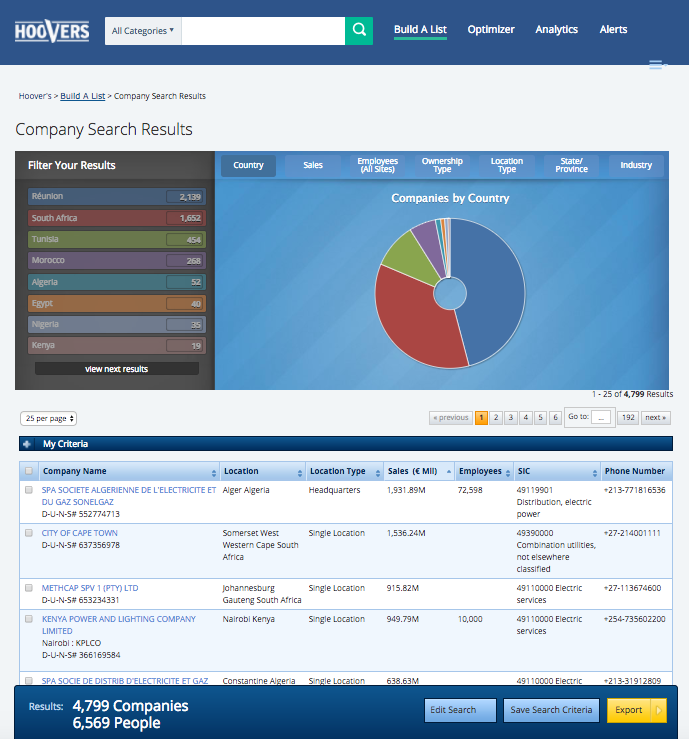Open KENYA POWER AND LIGHTING COMPANY link
689x739 pixels.
(x=119, y=624)
